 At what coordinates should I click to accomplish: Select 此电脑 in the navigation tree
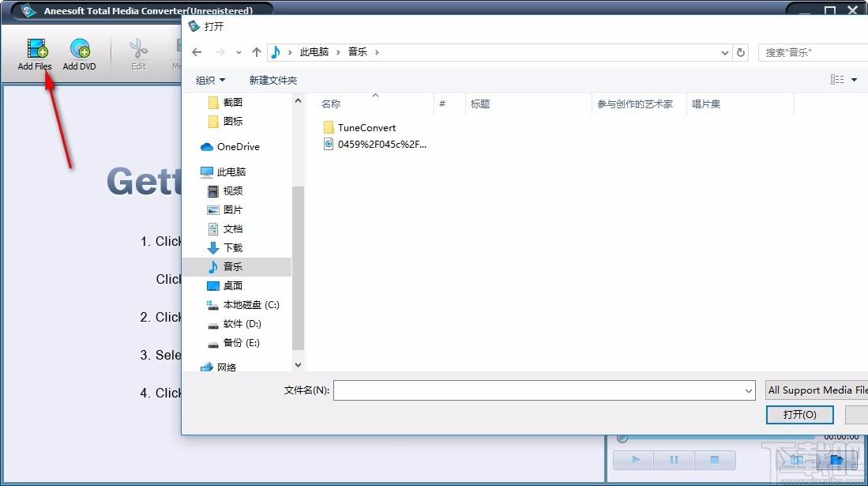(223, 171)
